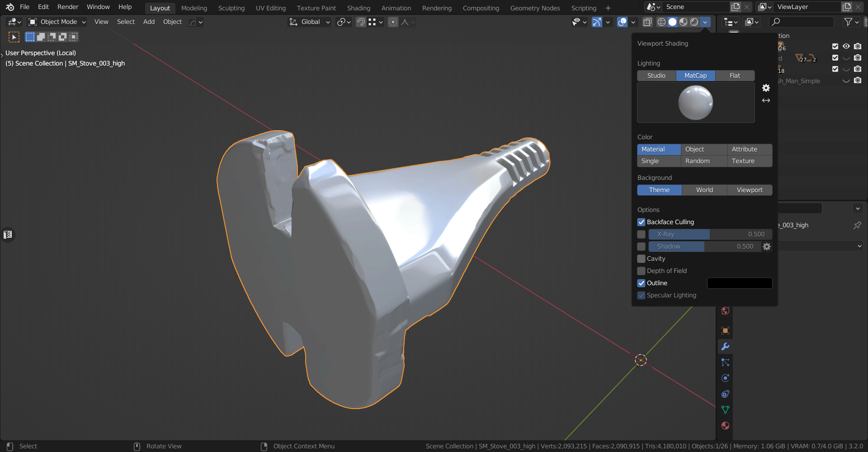Screen dimensions: 868x452
Task: Toggle X-Ray view icon in header
Action: (x=647, y=22)
